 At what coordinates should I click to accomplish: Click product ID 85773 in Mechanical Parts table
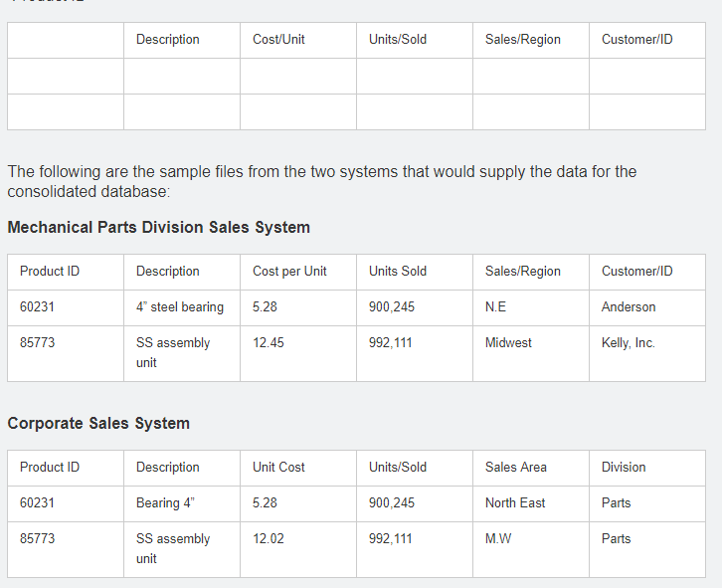pyautogui.click(x=37, y=343)
